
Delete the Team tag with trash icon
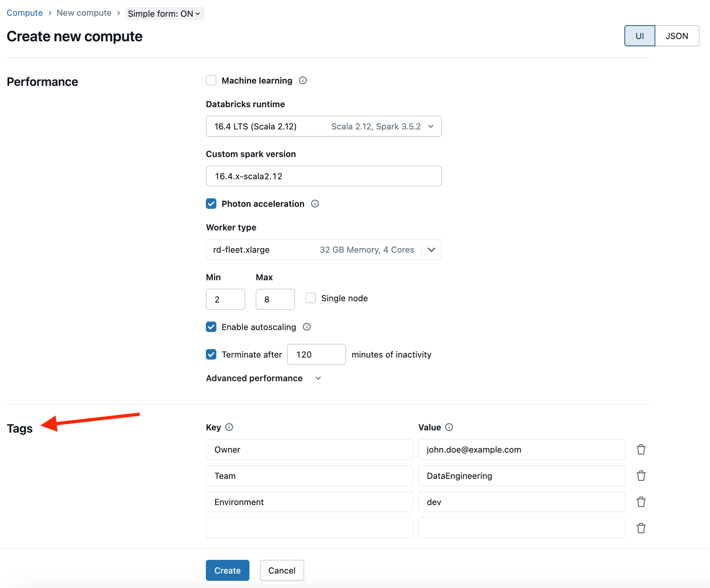pyautogui.click(x=641, y=475)
